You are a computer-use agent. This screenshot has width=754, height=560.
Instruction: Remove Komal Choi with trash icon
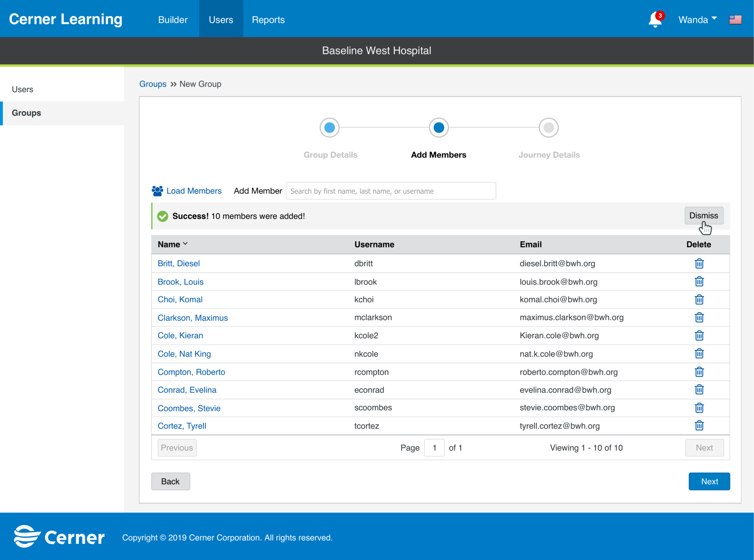[699, 300]
